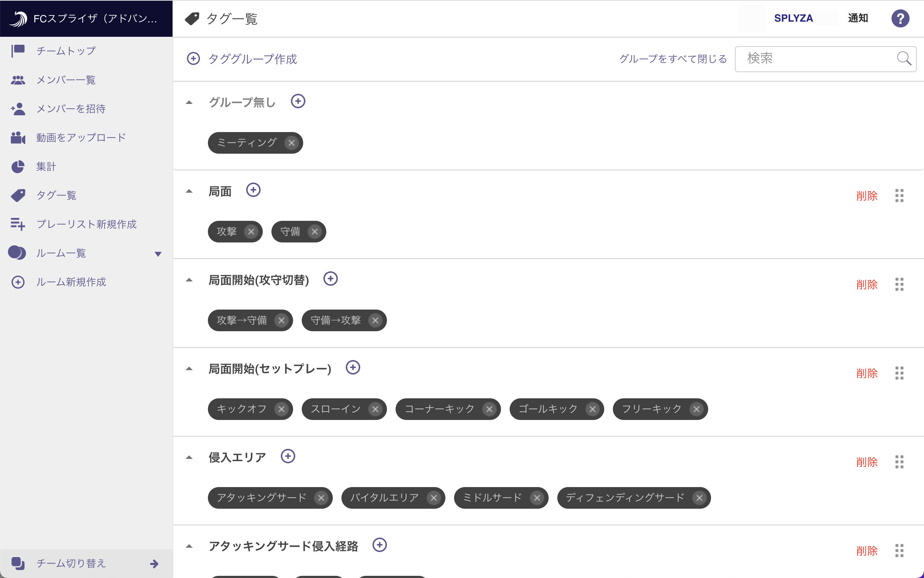
Task: Open 集計 in the sidebar
Action: pyautogui.click(x=46, y=167)
